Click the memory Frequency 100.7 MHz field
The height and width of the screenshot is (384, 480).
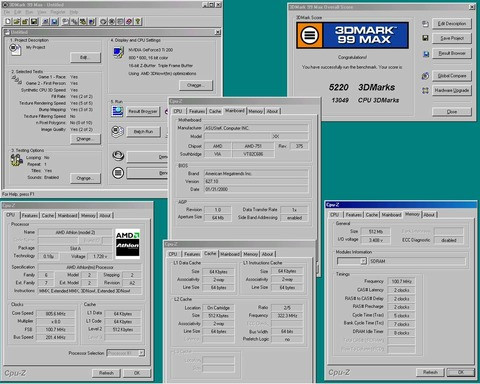pyautogui.click(x=401, y=281)
